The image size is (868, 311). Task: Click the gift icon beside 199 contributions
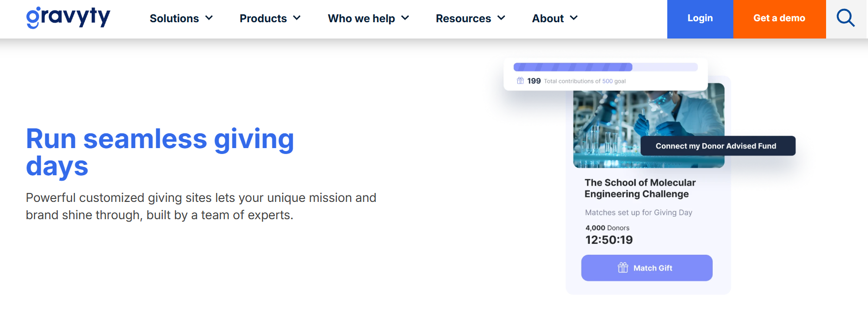tap(520, 80)
